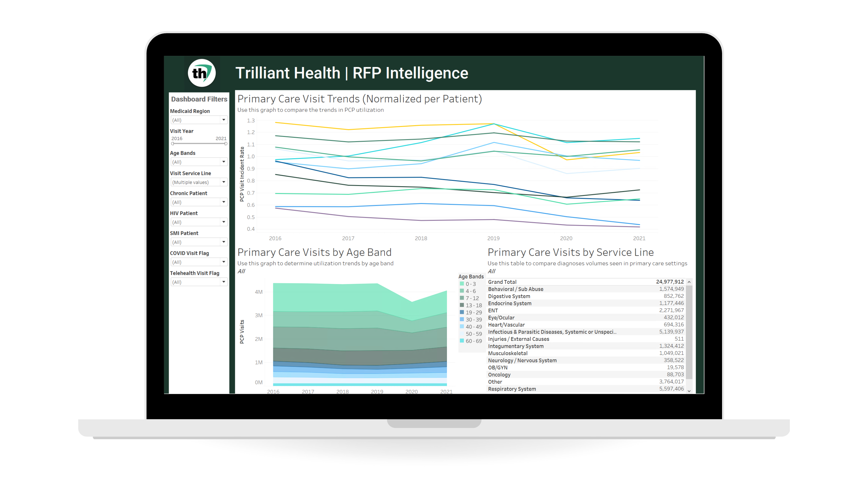Click the Trilliant Health logo
868x488 pixels.
point(202,73)
